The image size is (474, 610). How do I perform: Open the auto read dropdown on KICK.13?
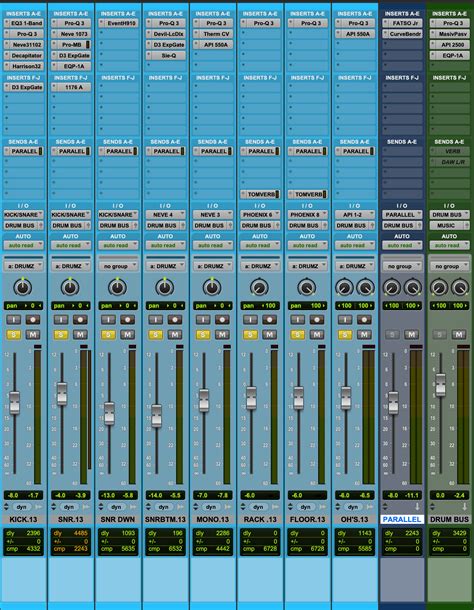pos(23,245)
